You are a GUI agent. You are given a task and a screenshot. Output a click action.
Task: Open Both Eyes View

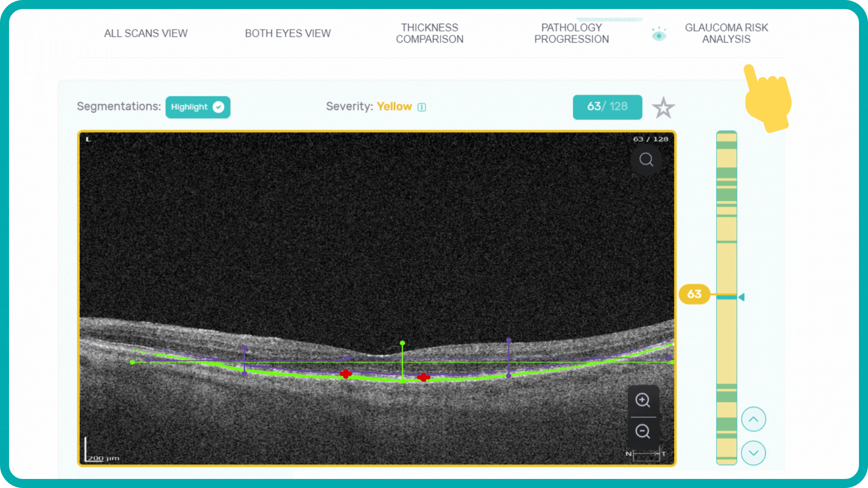[288, 33]
